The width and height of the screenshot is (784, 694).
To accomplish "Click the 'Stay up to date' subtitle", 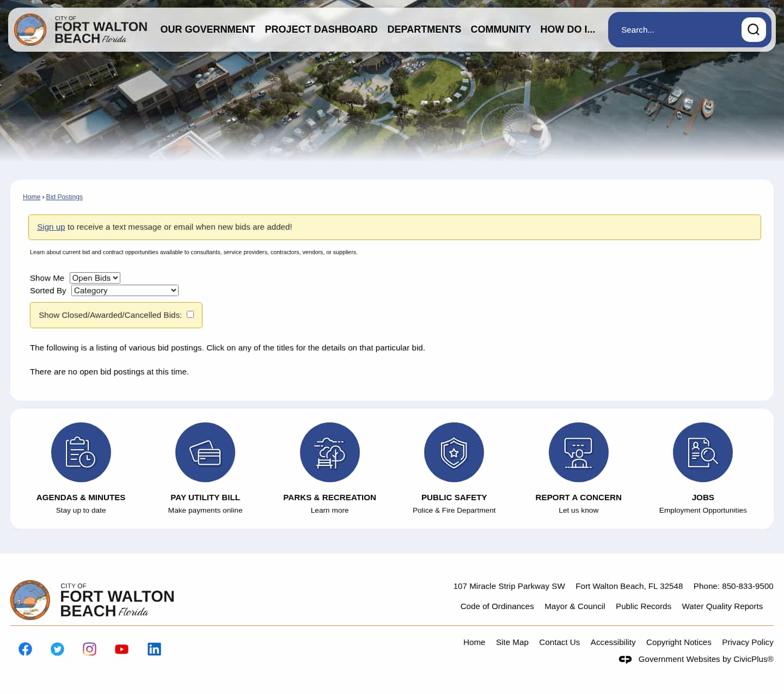I will click(x=81, y=511).
